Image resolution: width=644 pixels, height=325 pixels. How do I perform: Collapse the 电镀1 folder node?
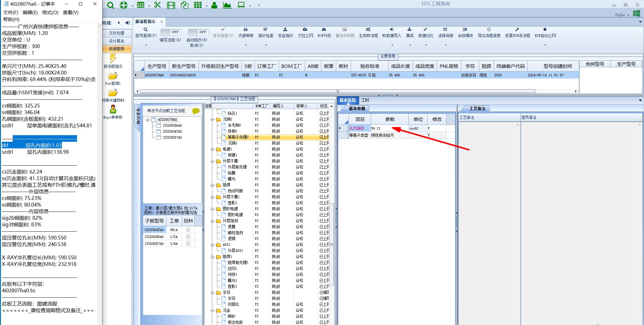(213, 149)
